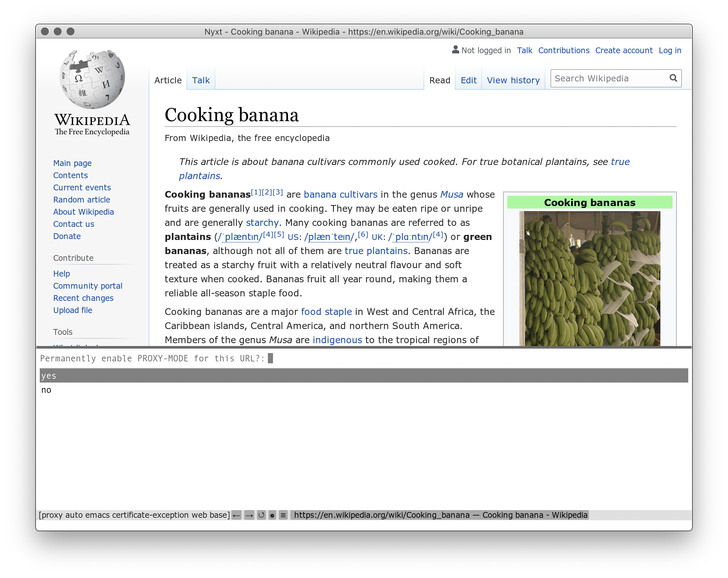Open the Help link under Contribute
Image resolution: width=728 pixels, height=578 pixels.
[x=62, y=274]
